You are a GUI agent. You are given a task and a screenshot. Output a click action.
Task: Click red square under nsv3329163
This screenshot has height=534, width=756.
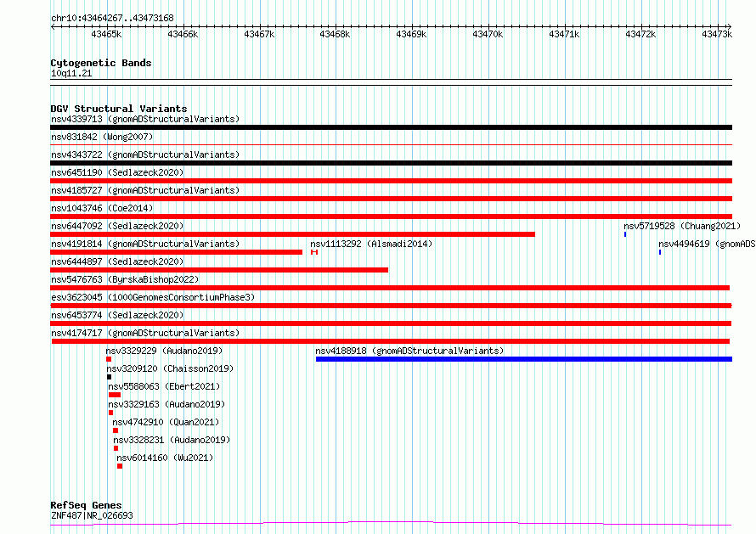(111, 413)
